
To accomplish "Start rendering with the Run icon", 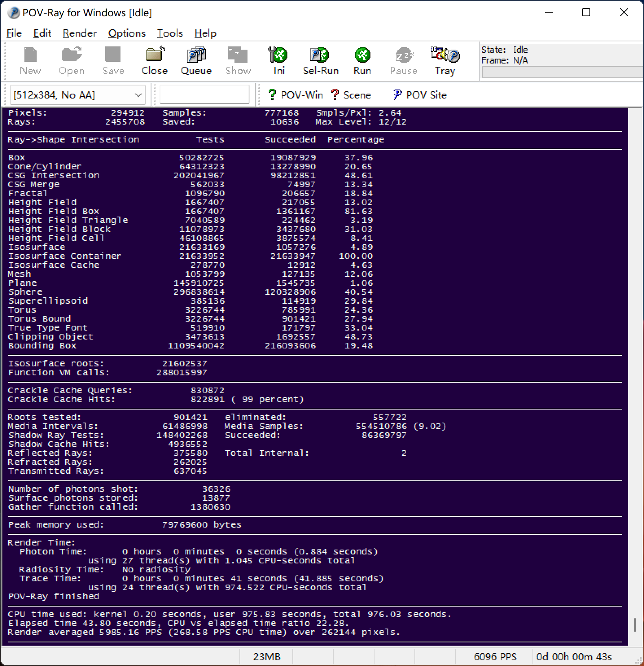I will pyautogui.click(x=362, y=61).
